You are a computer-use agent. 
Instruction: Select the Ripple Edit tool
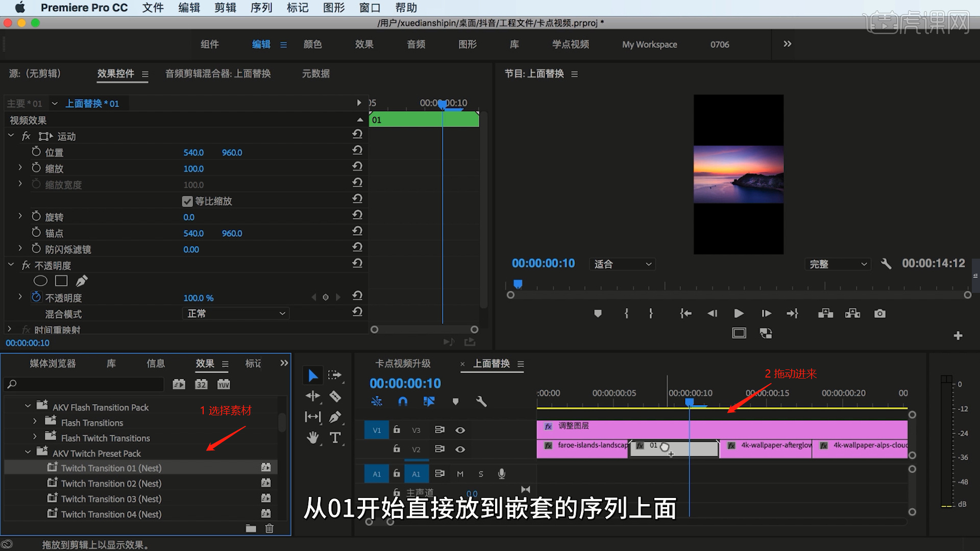pos(313,396)
